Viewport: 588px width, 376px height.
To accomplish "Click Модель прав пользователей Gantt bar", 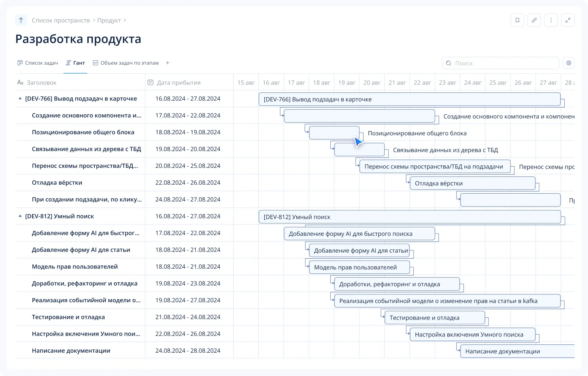I will 359,267.
